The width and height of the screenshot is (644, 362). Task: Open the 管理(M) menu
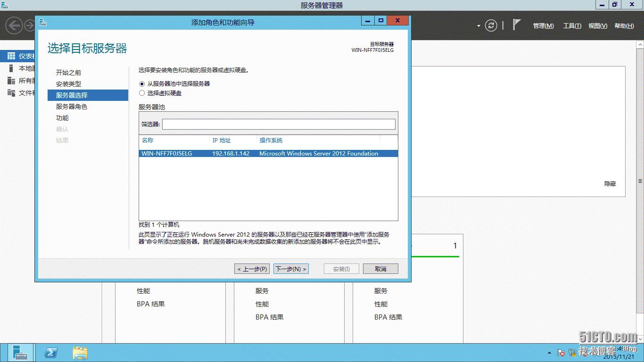[543, 26]
